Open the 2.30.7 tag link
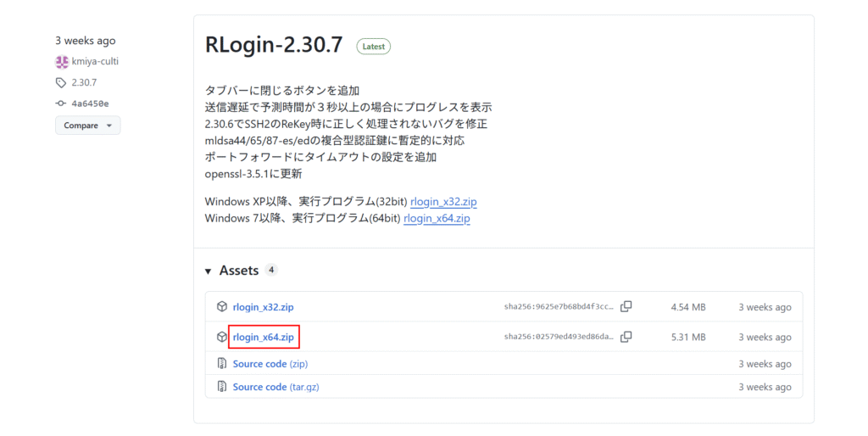 coord(84,82)
